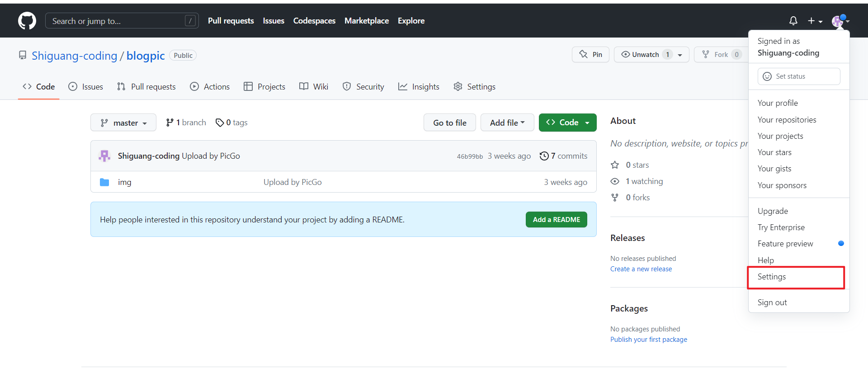Screen dimensions: 868x373
Task: Click the folder icon for img
Action: pyautogui.click(x=104, y=182)
